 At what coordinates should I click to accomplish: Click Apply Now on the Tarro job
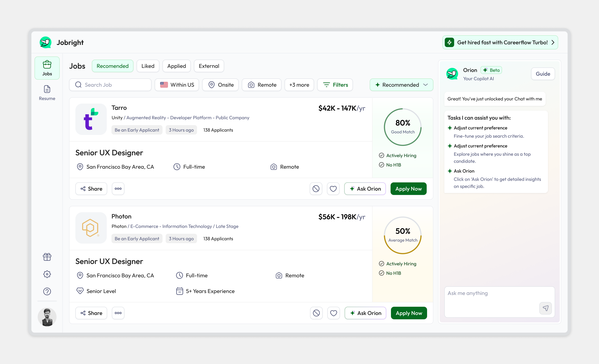tap(408, 188)
